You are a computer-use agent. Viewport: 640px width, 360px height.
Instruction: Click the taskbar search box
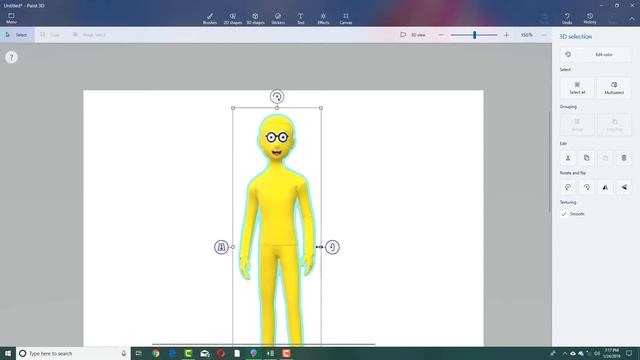(x=73, y=353)
